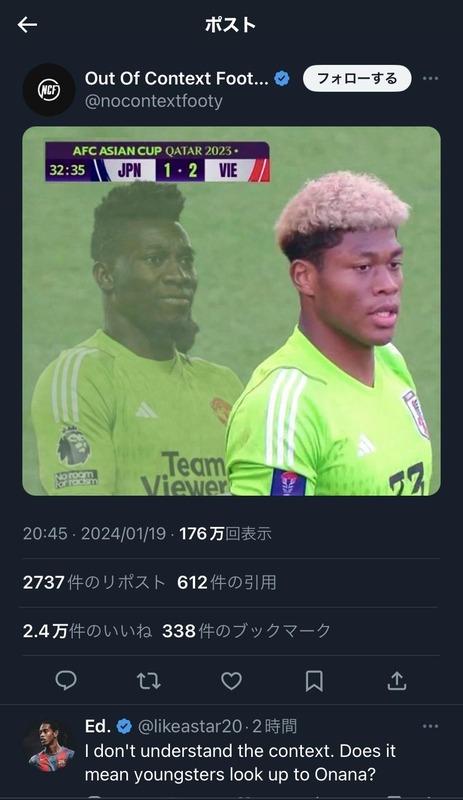Like the post with the heart icon
The width and height of the screenshot is (463, 800).
point(231,681)
